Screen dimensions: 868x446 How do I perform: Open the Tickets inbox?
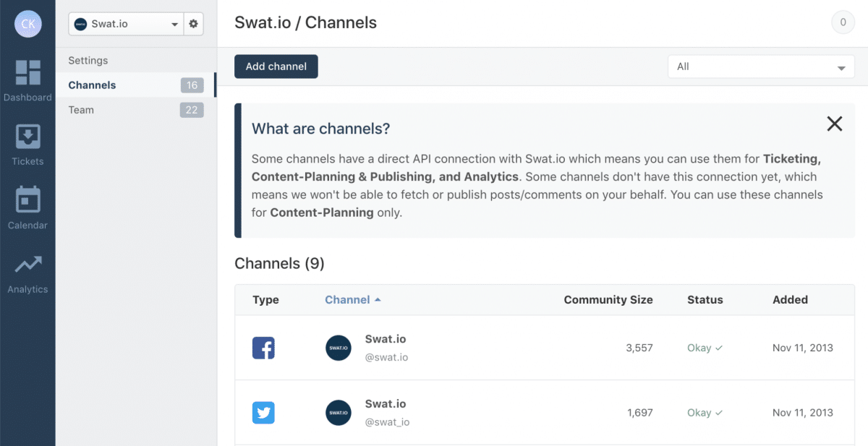[x=27, y=145]
